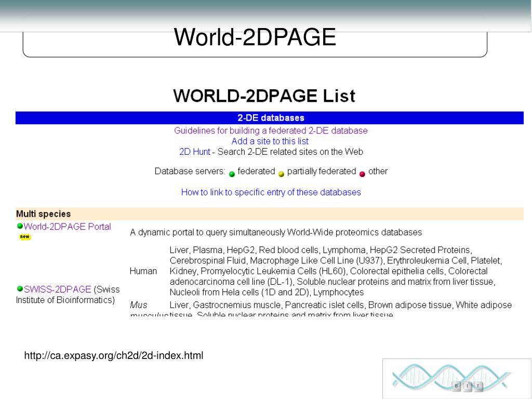Image resolution: width=532 pixels, height=399 pixels.
Task: Click the 'federated' legend label
Action: point(256,171)
